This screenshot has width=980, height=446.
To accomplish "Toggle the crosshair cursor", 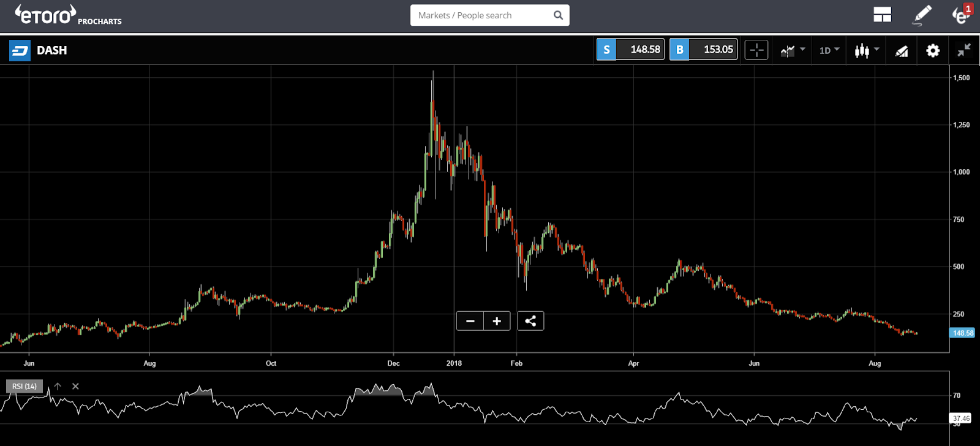I will (756, 50).
